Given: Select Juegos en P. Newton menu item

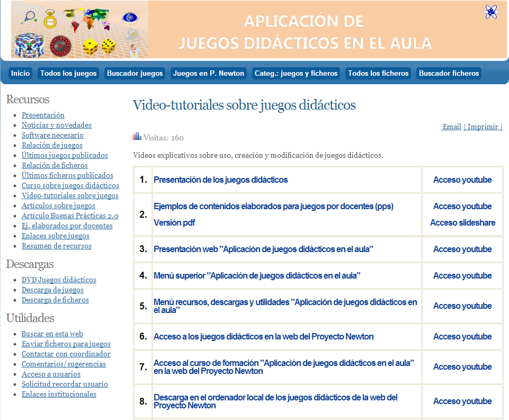Looking at the screenshot, I should [x=209, y=74].
